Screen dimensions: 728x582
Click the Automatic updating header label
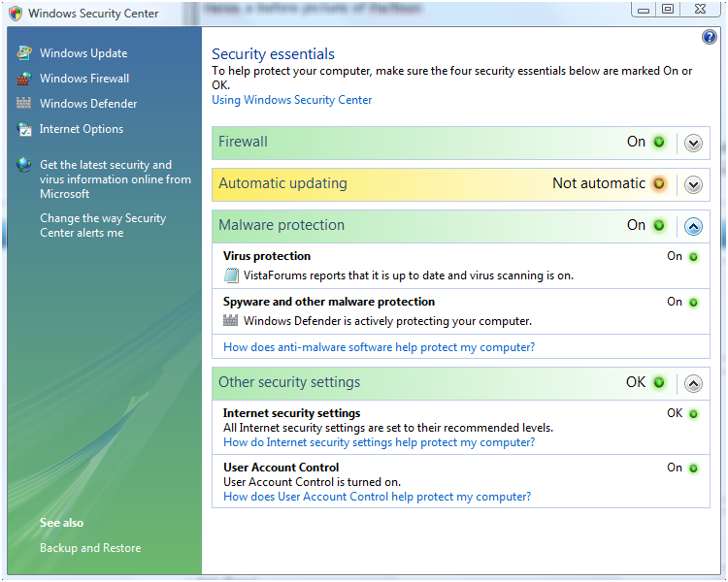[x=282, y=183]
